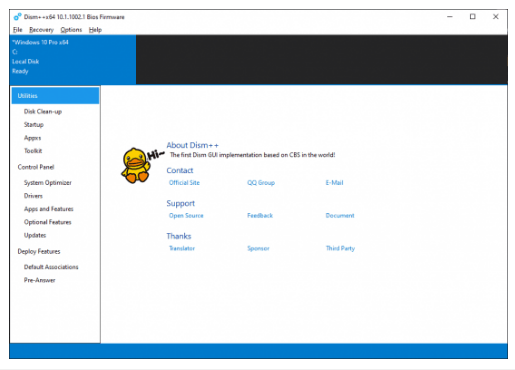The height and width of the screenshot is (370, 515).
Task: Open the Startup page
Action: 34,125
